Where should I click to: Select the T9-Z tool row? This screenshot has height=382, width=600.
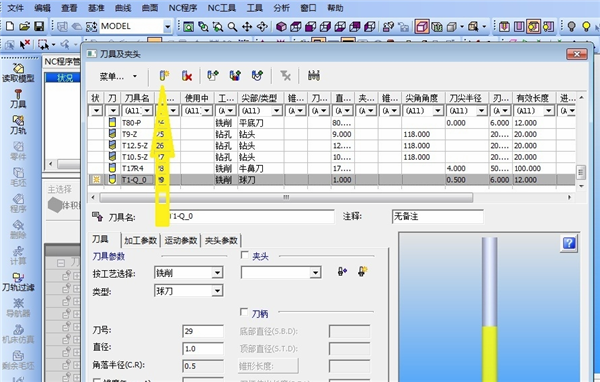pyautogui.click(x=331, y=134)
